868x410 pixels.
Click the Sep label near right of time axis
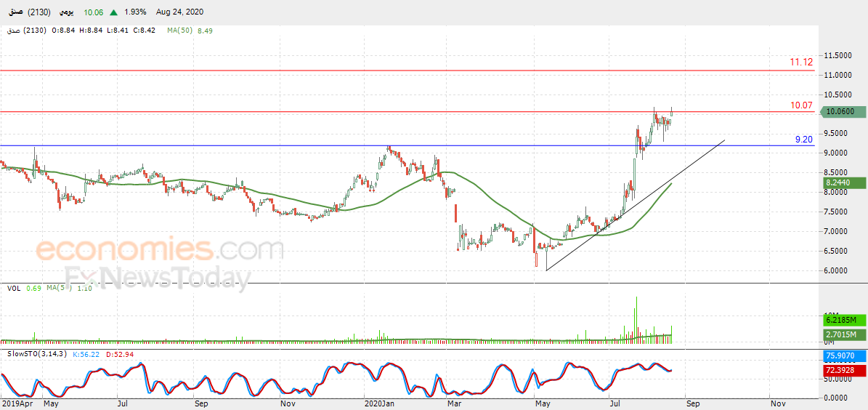click(692, 404)
